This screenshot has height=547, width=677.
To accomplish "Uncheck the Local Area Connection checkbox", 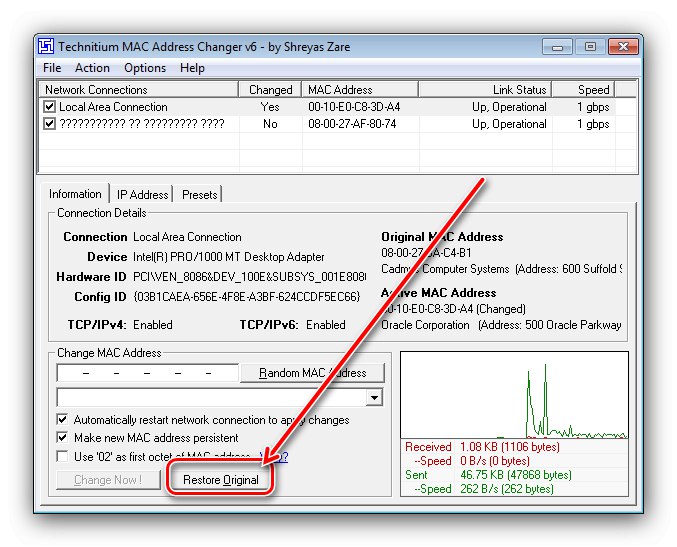I will (x=49, y=107).
